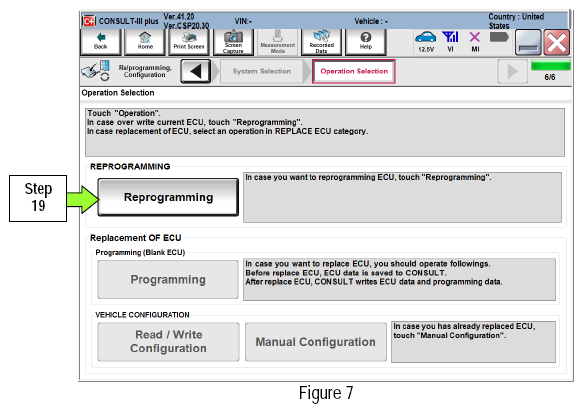Click the Print Screen icon

[x=189, y=42]
